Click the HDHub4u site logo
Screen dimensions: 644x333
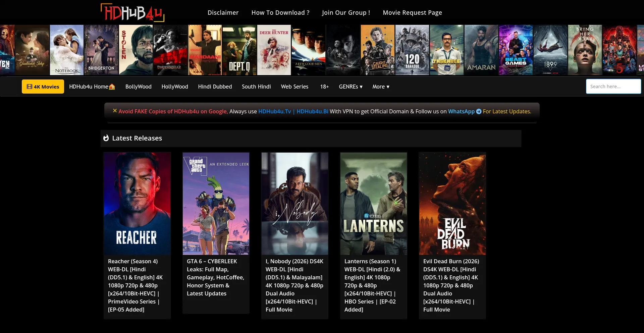pyautogui.click(x=132, y=13)
